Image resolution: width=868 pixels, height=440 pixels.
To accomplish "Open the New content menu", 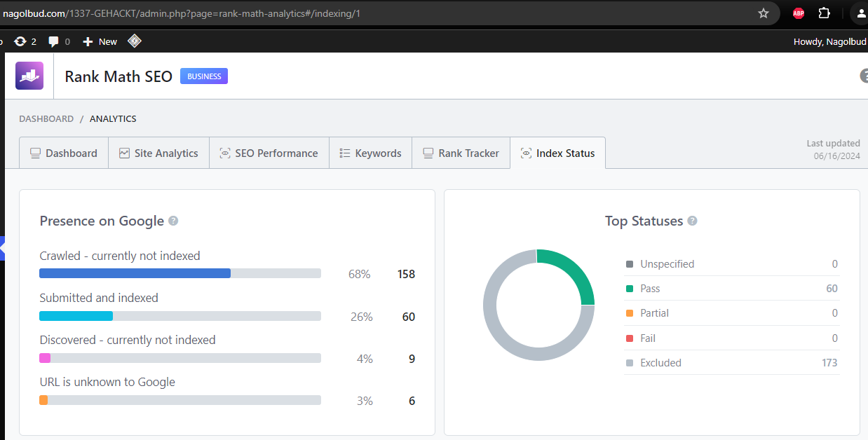I will click(100, 41).
